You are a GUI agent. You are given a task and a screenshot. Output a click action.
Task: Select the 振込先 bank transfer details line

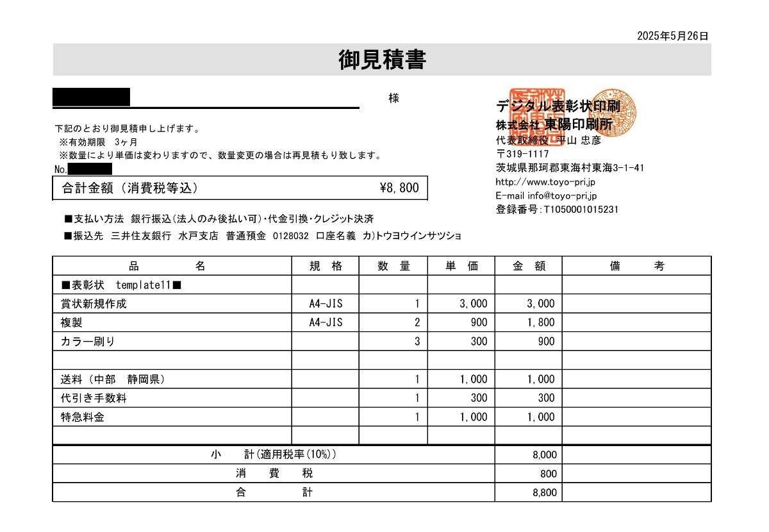point(262,235)
